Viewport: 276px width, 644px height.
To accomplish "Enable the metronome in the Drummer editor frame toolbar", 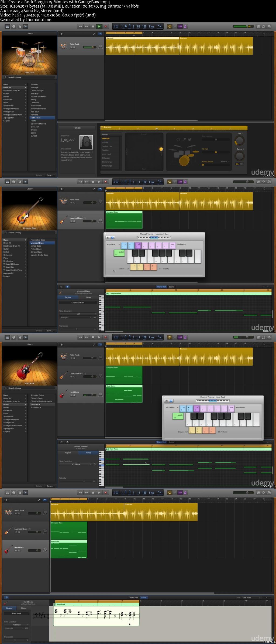I will [x=185, y=26].
